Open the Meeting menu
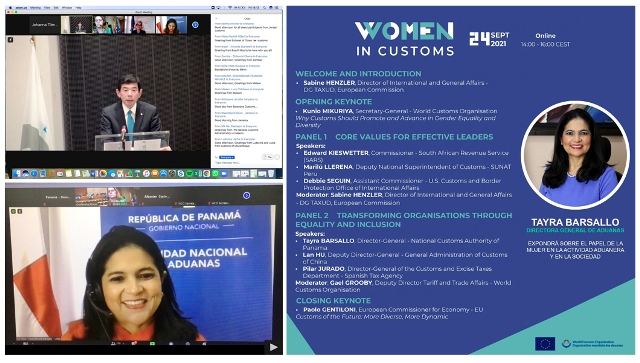 click(35, 7)
